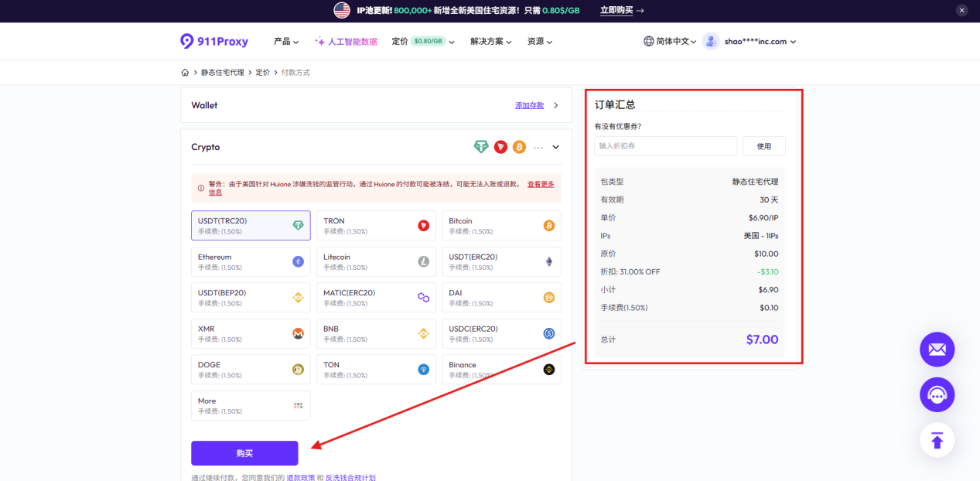Open the customer support headset chat
The height and width of the screenshot is (481, 980).
tap(937, 395)
